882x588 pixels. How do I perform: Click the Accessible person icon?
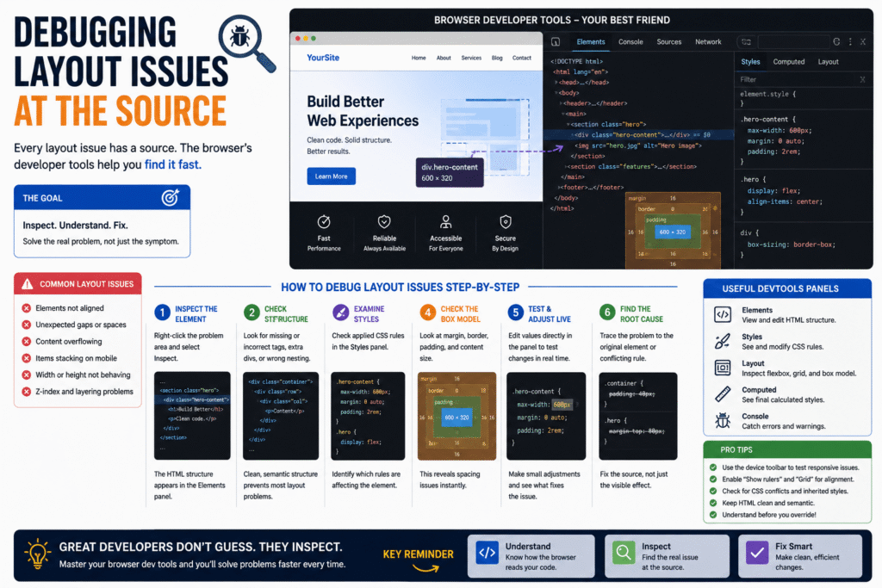point(445,221)
